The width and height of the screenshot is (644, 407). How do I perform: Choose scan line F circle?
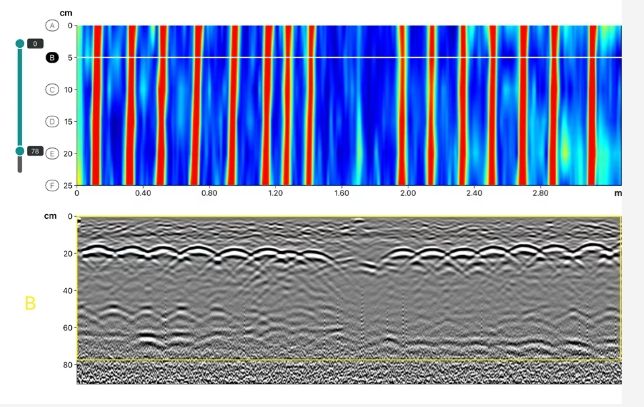pos(52,185)
